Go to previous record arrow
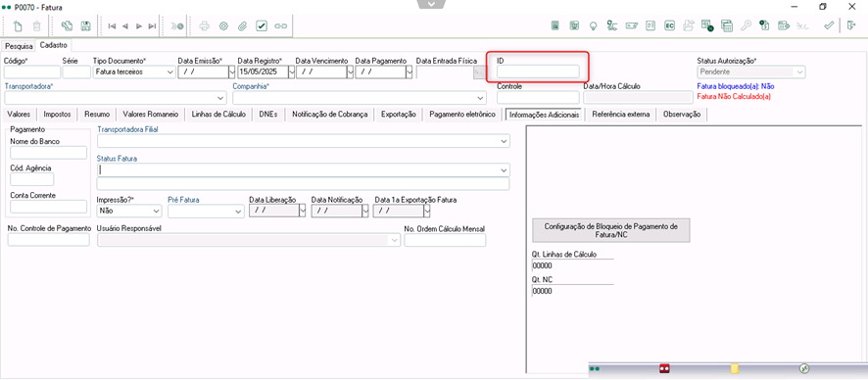 pyautogui.click(x=125, y=26)
